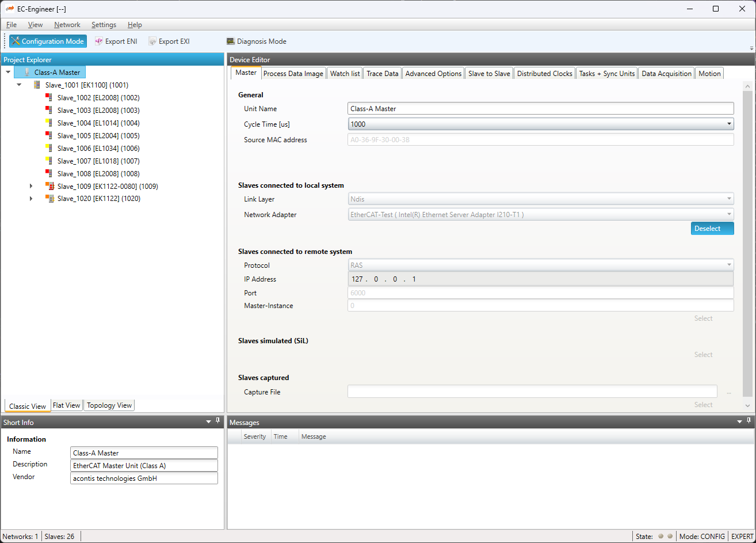Switch to Diagnosis Mode via toolbar icon

coord(231,41)
